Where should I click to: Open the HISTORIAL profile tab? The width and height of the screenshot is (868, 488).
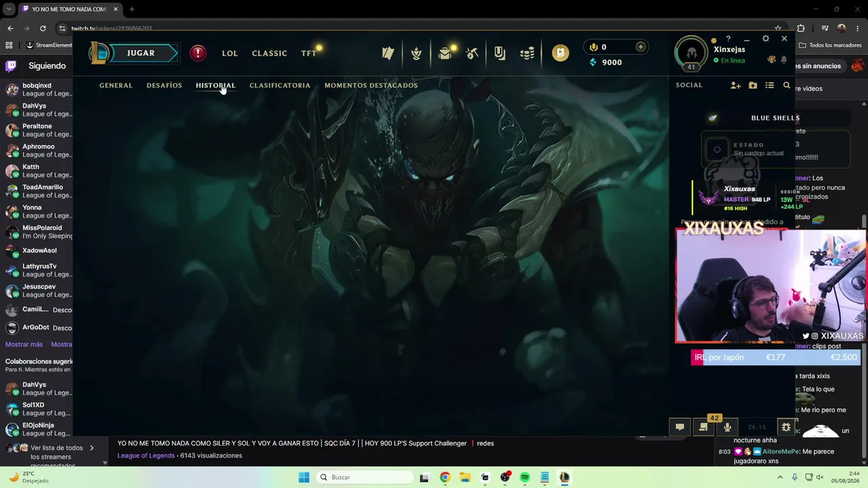(x=216, y=85)
